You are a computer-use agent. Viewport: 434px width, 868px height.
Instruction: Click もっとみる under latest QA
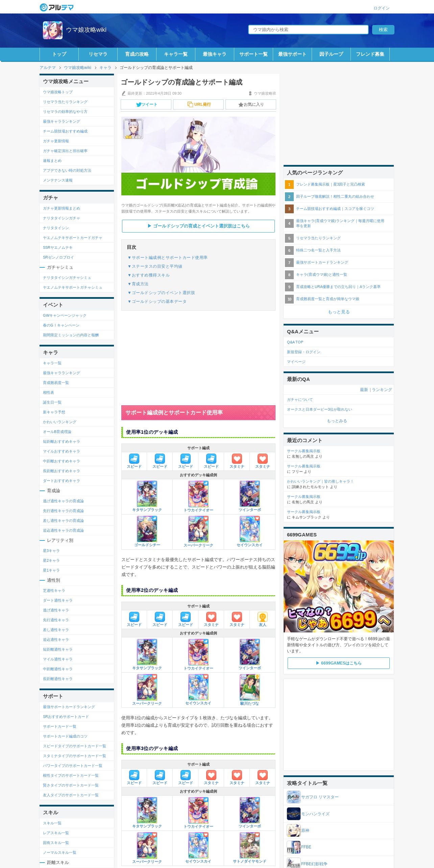point(337,421)
